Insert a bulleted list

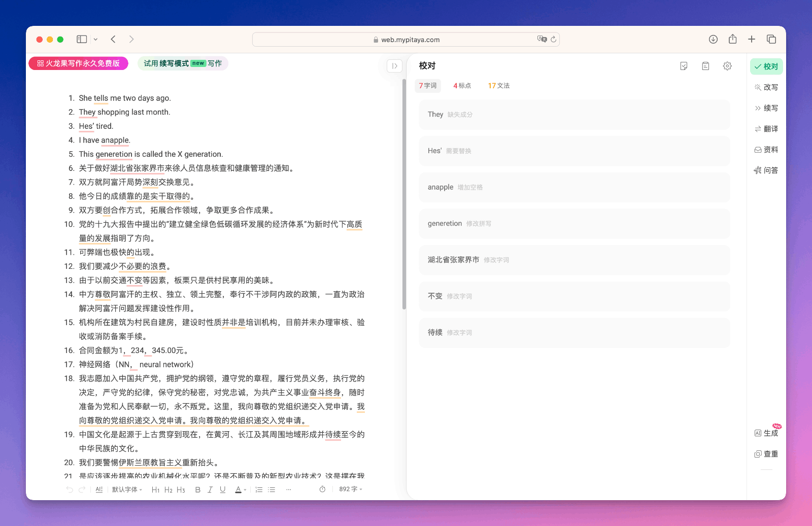[272, 489]
